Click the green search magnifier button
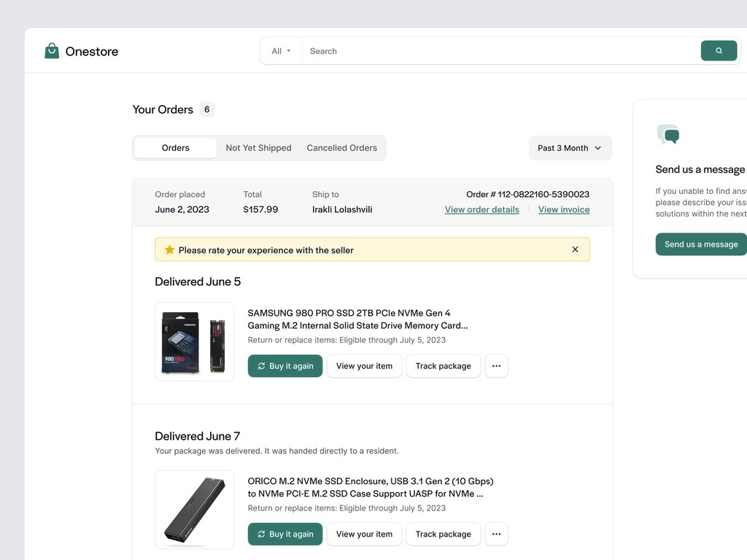Viewport: 747px width, 560px height. coord(719,51)
